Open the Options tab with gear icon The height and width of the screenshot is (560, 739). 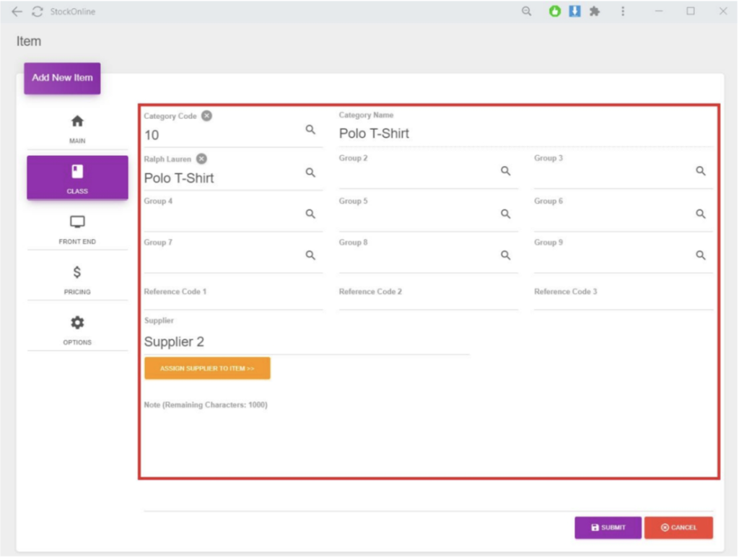[77, 330]
